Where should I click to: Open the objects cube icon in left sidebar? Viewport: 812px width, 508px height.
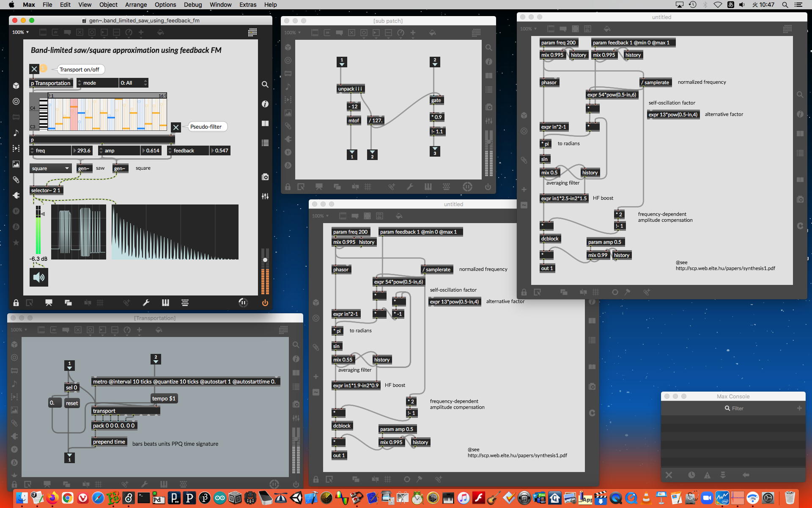[x=16, y=86]
